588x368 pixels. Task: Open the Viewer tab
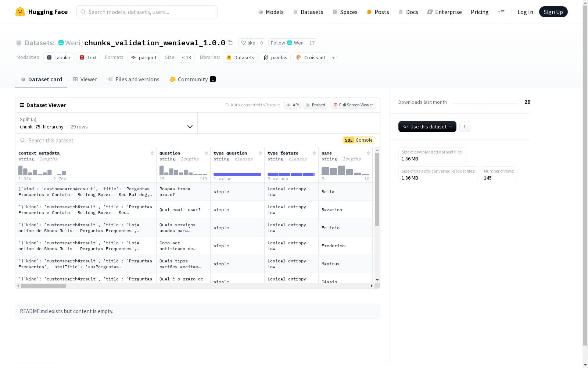click(x=85, y=79)
